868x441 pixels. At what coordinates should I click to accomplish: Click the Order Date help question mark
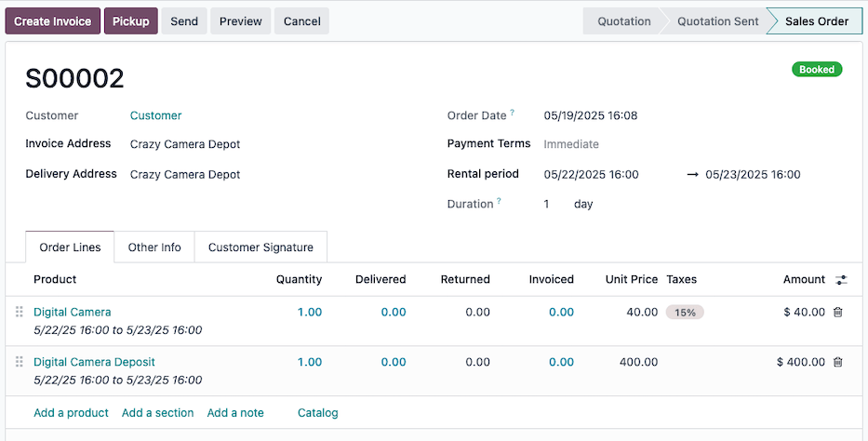point(512,113)
